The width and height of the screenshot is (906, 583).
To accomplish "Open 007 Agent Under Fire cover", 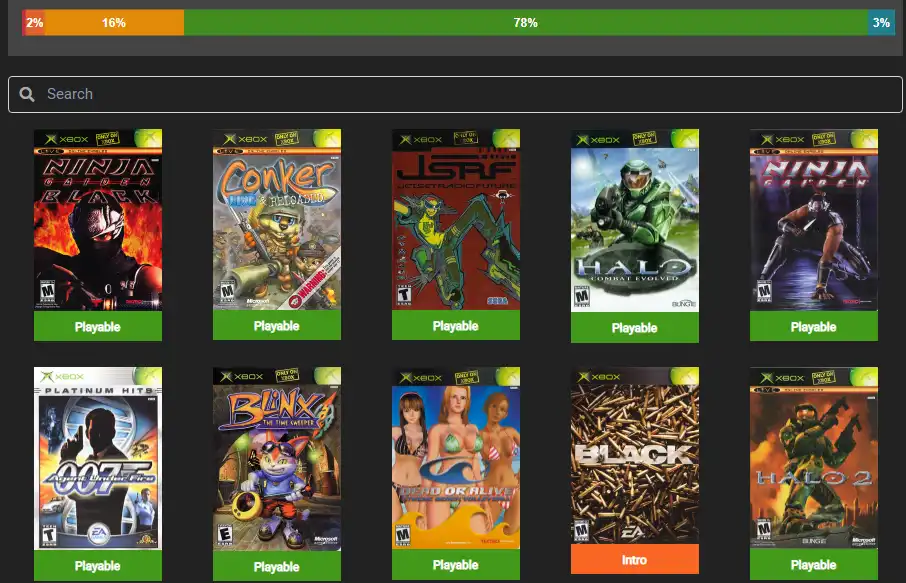I will 98,459.
